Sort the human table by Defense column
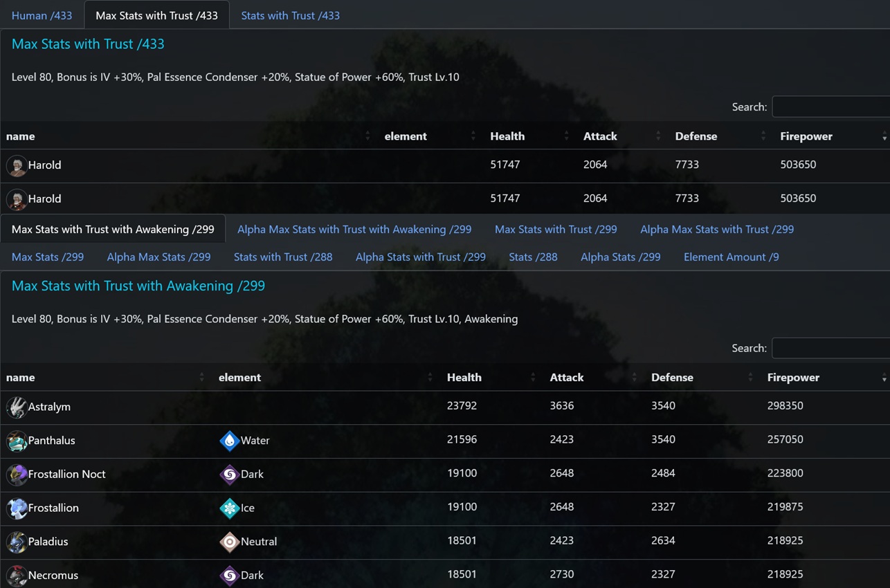Image resolution: width=890 pixels, height=588 pixels. (721, 136)
